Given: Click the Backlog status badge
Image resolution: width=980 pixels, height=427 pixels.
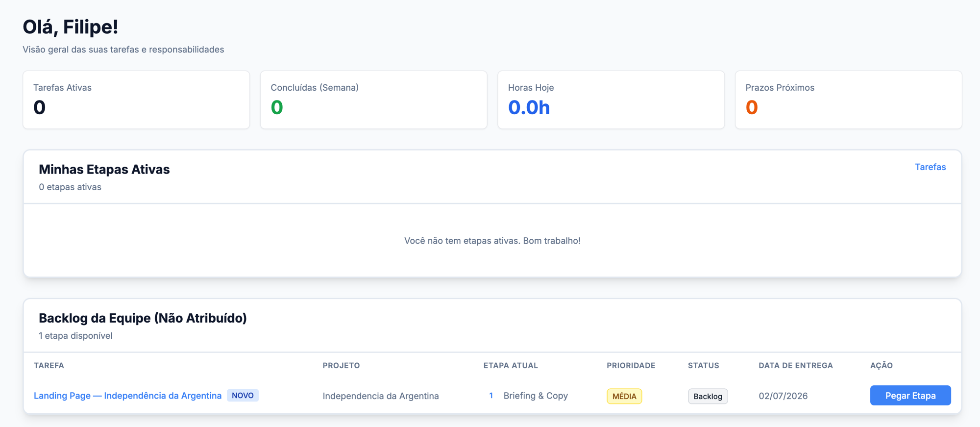Looking at the screenshot, I should [x=708, y=396].
